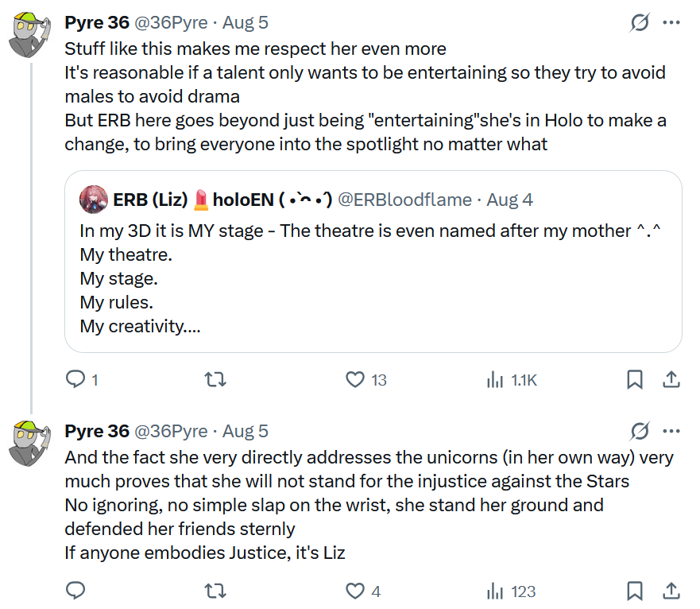Open more options menu on first tweet
The height and width of the screenshot is (609, 700).
click(671, 23)
